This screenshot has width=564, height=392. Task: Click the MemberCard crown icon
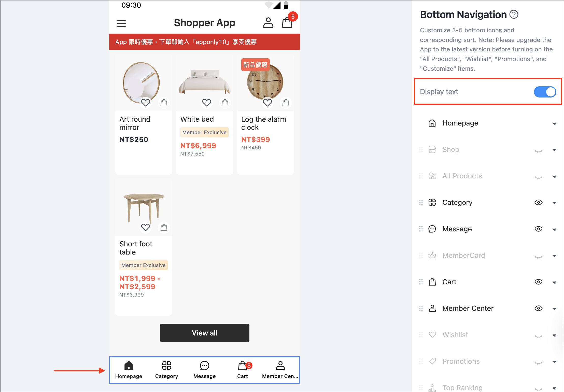click(432, 256)
